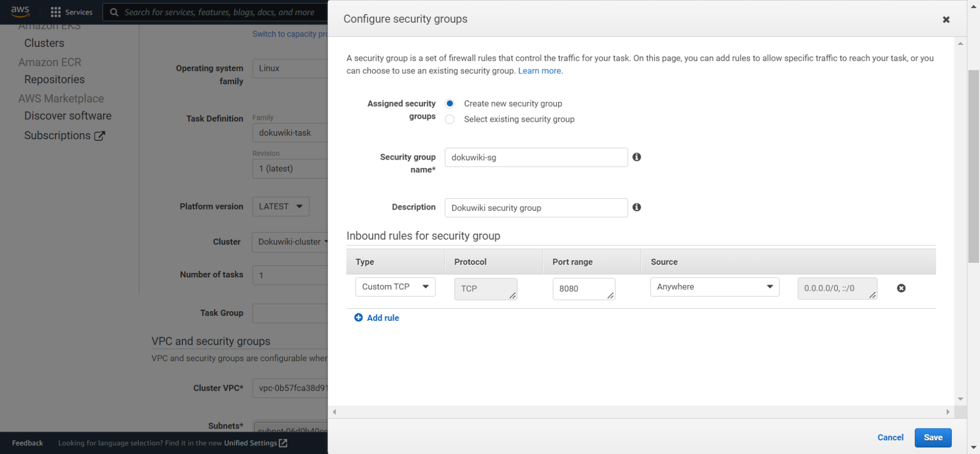Click Inbound rules for security group heading

click(x=423, y=236)
